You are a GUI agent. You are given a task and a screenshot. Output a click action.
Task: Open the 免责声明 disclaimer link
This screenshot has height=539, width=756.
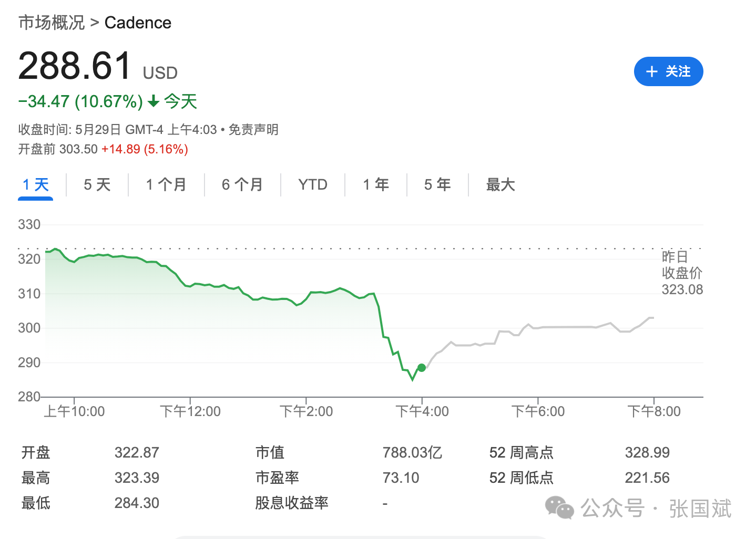253,130
